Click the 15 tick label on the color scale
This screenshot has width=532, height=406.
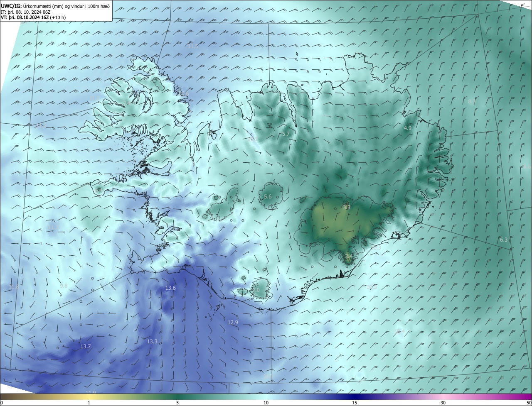click(355, 403)
